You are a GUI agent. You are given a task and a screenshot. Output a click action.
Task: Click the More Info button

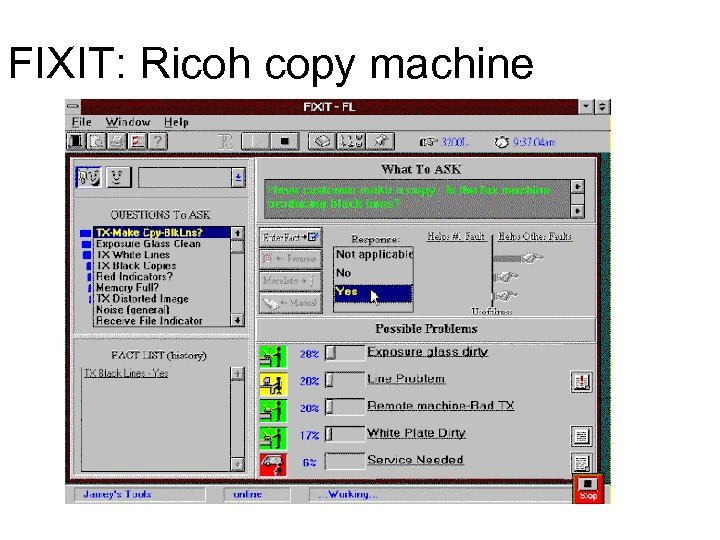pos(291,281)
